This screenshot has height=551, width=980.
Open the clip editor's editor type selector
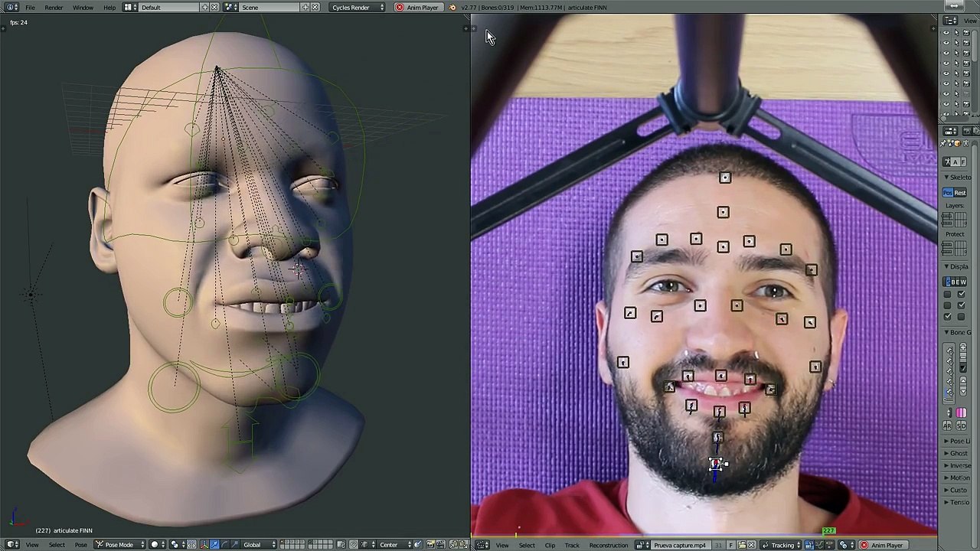point(482,545)
